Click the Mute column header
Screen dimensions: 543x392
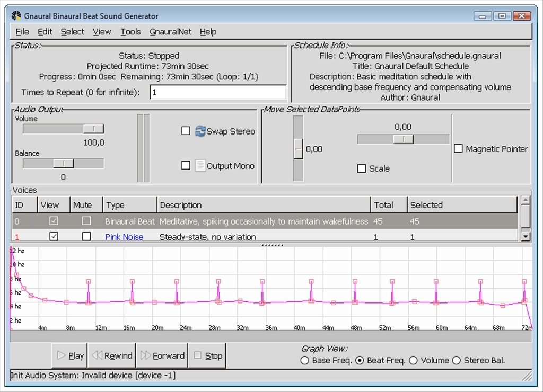(x=86, y=205)
